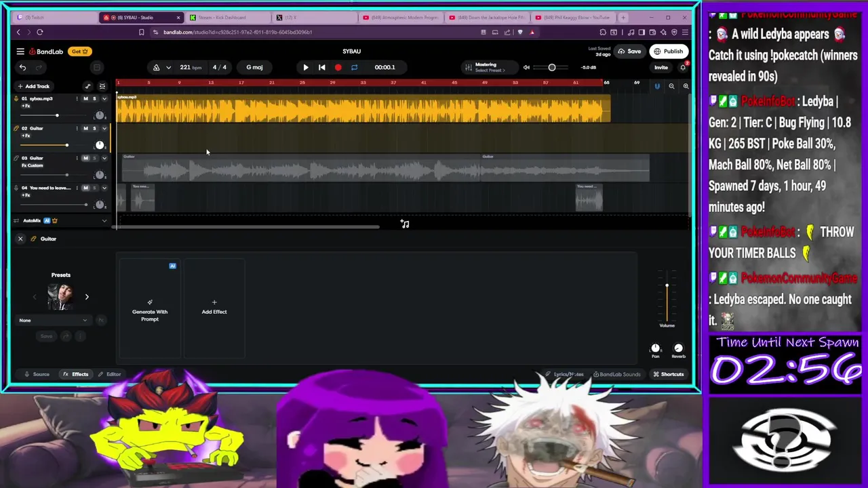
Task: Click the 221 bpm tempo field
Action: [x=190, y=67]
